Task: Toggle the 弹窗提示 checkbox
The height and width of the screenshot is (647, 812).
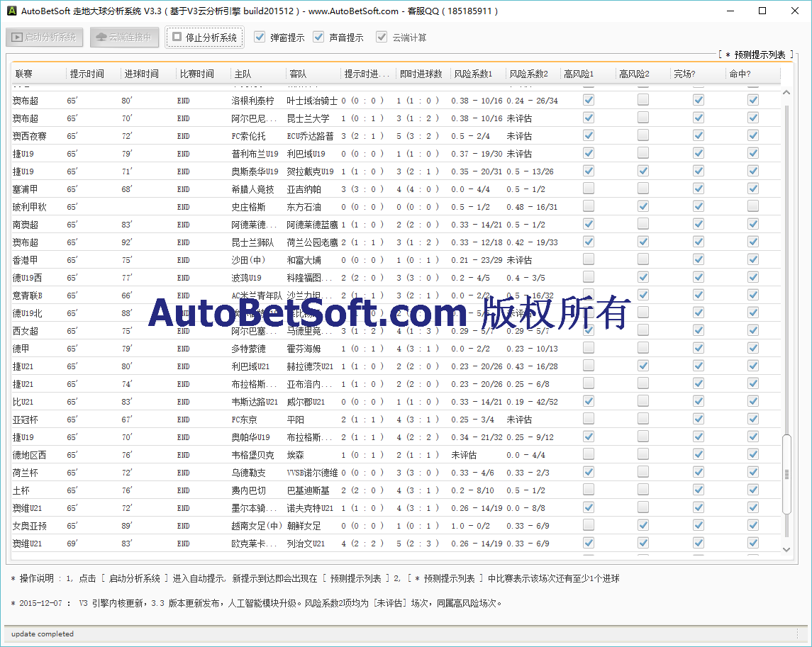Action: click(x=260, y=37)
